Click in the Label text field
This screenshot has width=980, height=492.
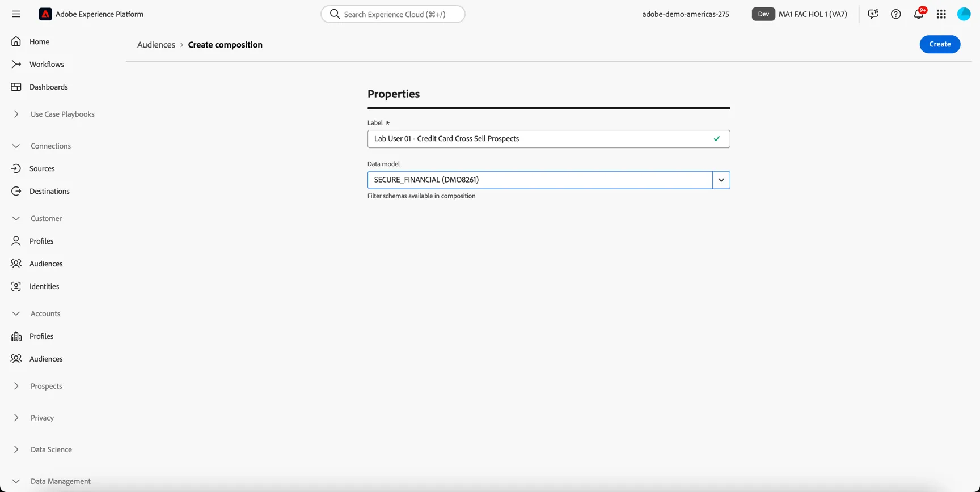[548, 139]
